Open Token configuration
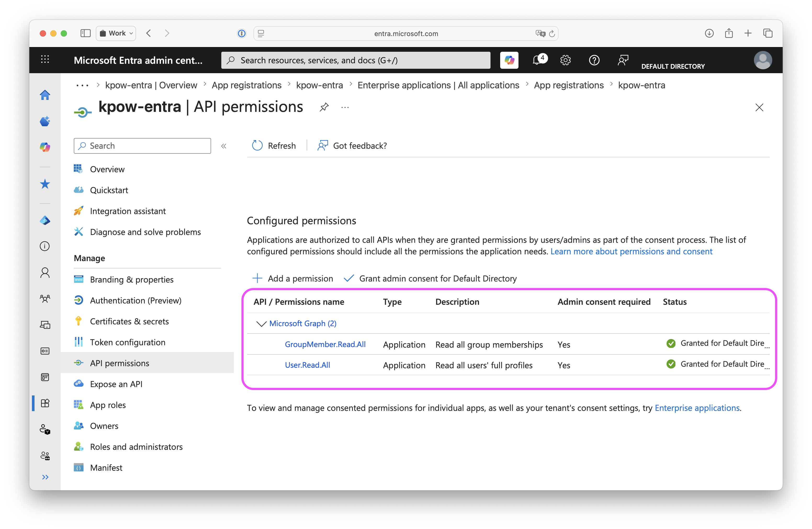The width and height of the screenshot is (812, 529). coord(128,342)
